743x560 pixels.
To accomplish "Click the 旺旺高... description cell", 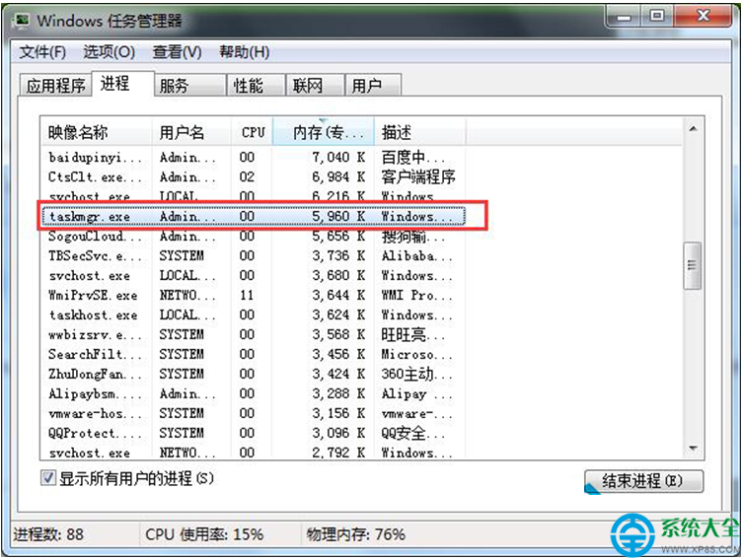I will [412, 335].
